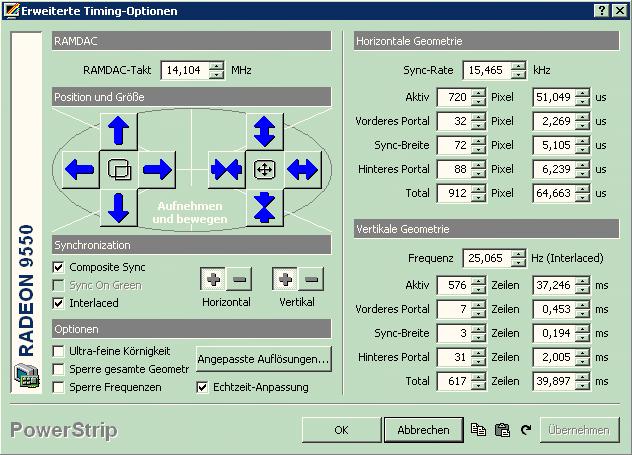Increase RAMDAC-Takt with spinner up arrow

pos(216,66)
